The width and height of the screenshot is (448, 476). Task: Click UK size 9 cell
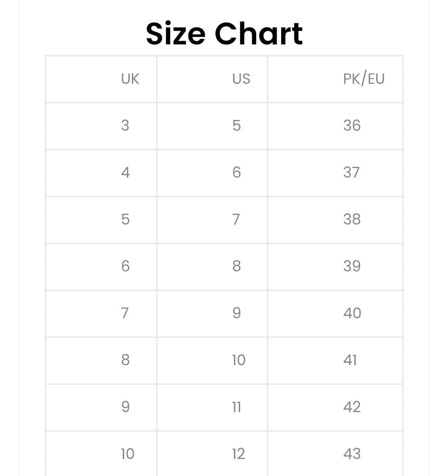click(x=101, y=408)
